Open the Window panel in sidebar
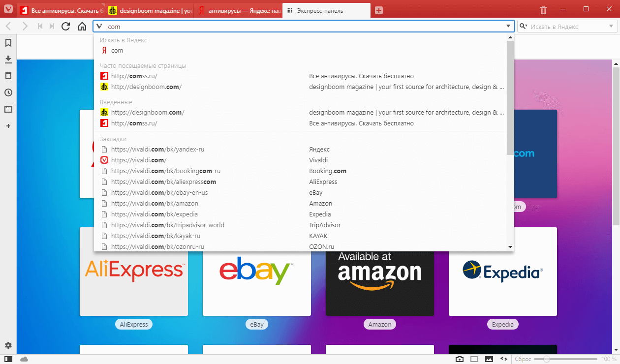This screenshot has width=620, height=364. (8, 109)
